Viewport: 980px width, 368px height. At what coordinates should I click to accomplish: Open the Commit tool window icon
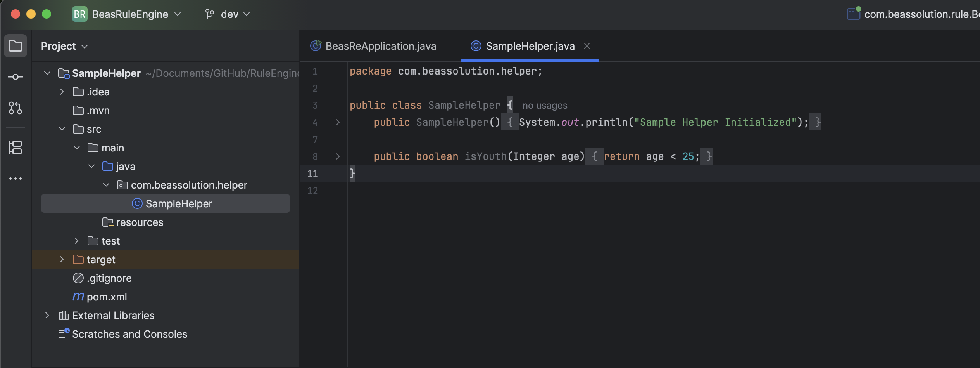point(16,77)
